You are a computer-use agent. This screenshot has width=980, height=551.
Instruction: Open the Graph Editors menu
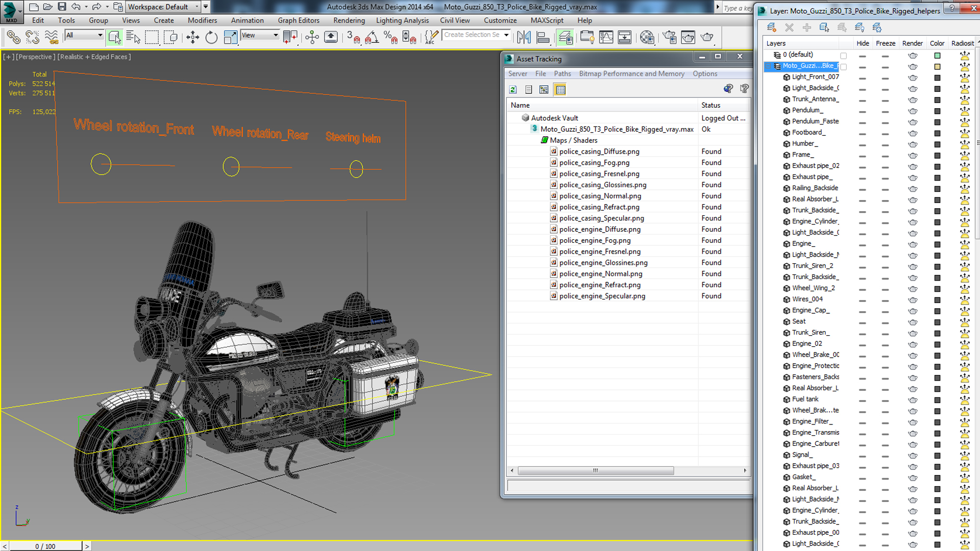(299, 20)
